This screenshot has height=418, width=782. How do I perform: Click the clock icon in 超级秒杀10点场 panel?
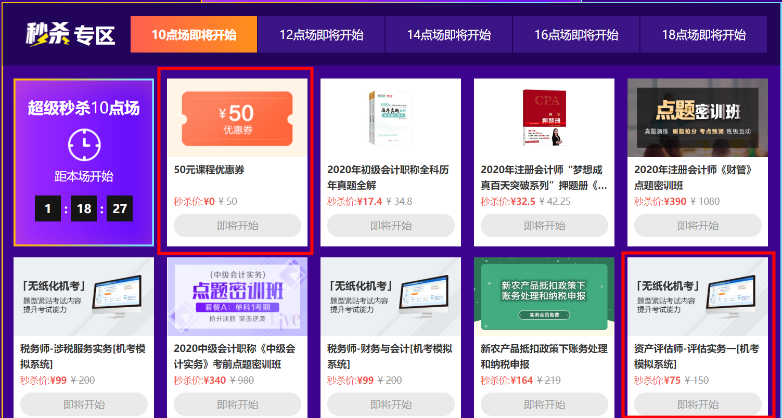(x=84, y=145)
